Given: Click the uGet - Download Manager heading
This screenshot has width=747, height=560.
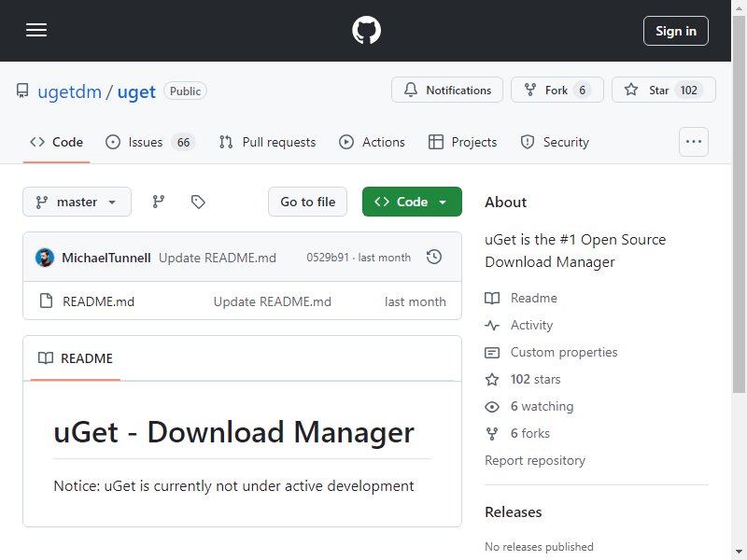Looking at the screenshot, I should (234, 432).
